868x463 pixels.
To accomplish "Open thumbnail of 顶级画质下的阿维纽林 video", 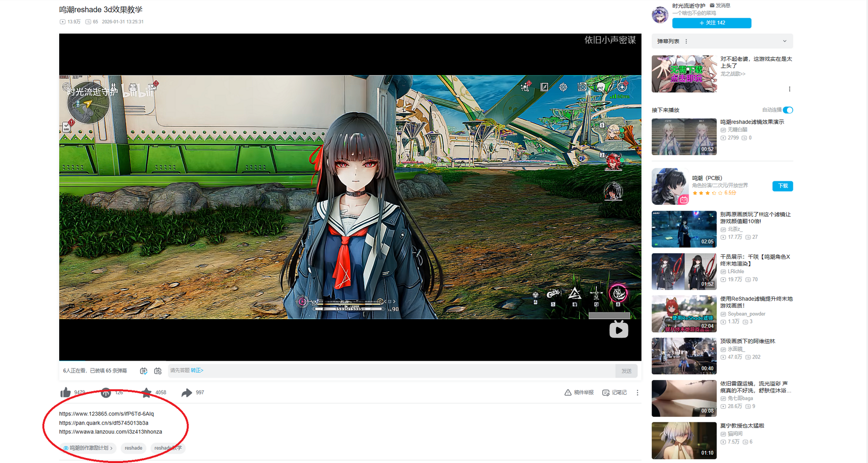I will (x=684, y=356).
